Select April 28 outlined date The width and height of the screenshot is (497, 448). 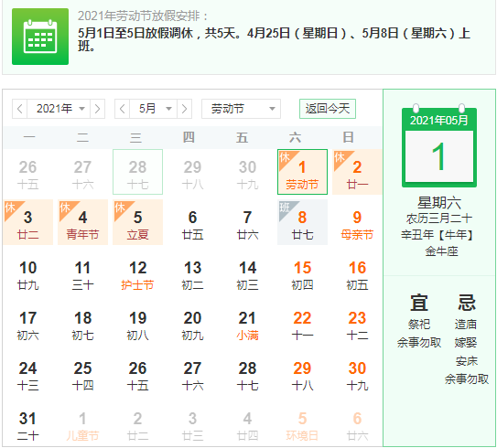[137, 172]
